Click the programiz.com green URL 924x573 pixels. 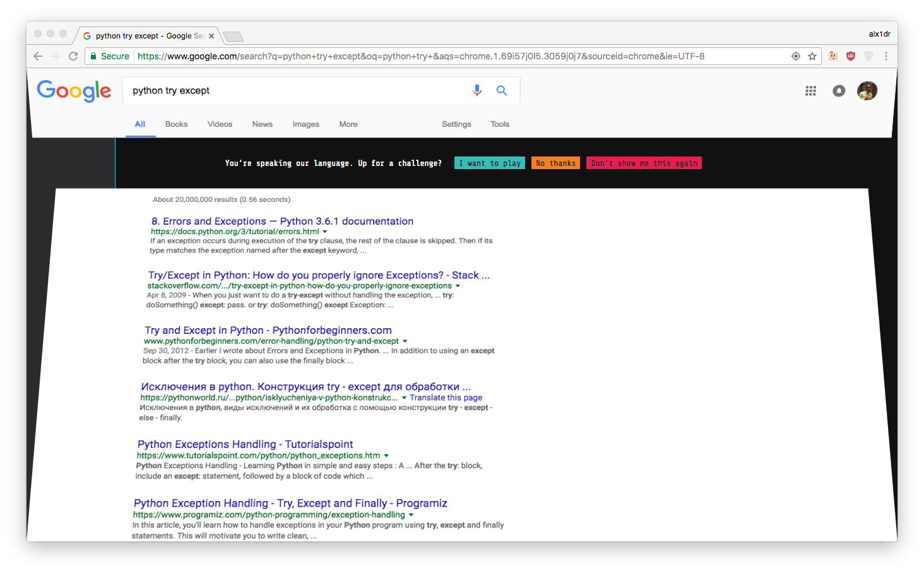pos(269,515)
